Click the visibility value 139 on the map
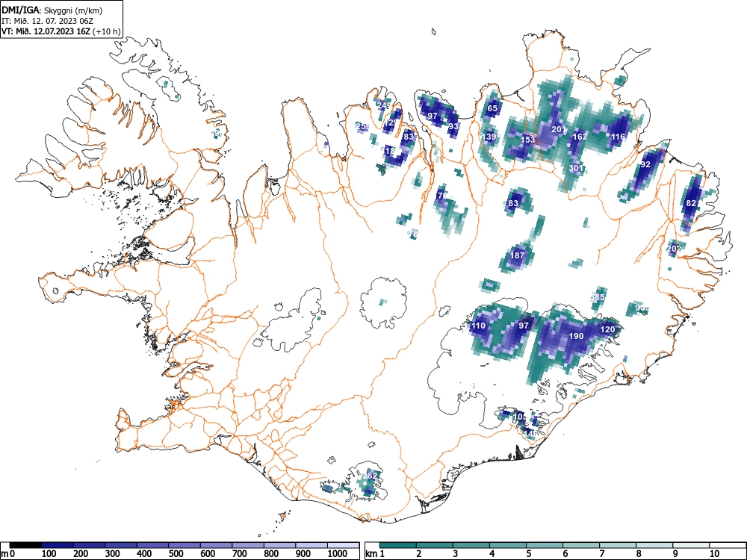This screenshot has width=747, height=560. tap(489, 137)
